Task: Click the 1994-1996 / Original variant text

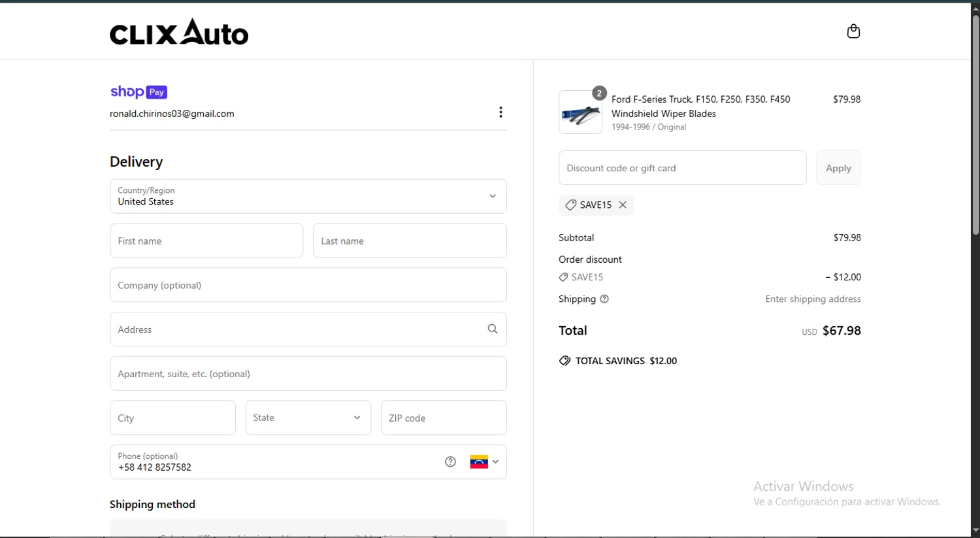Action: click(649, 127)
